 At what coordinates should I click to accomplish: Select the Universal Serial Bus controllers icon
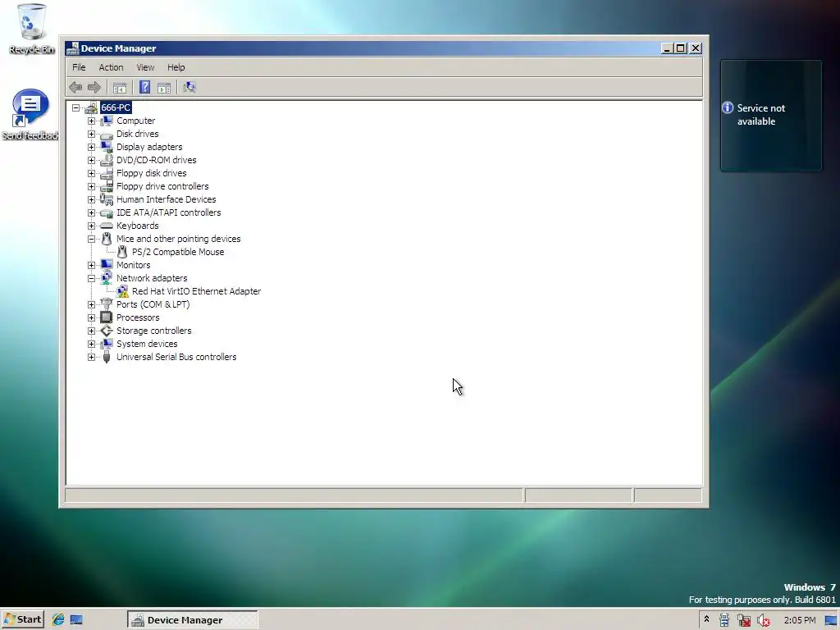click(x=107, y=357)
